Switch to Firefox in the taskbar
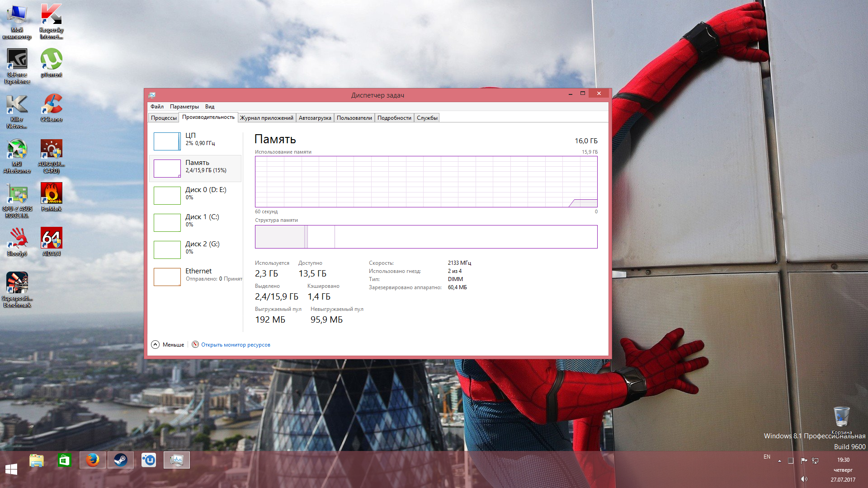This screenshot has width=868, height=488. coord(93,460)
